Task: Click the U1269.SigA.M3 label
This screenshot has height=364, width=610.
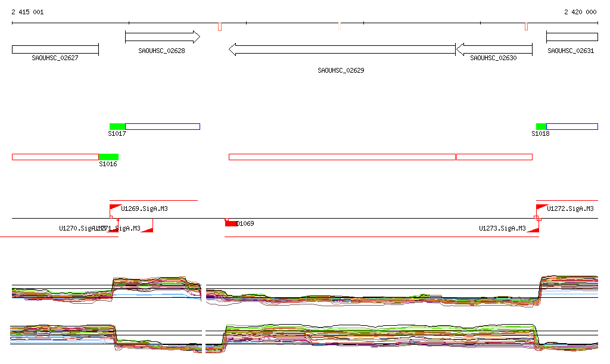Action: pos(144,209)
